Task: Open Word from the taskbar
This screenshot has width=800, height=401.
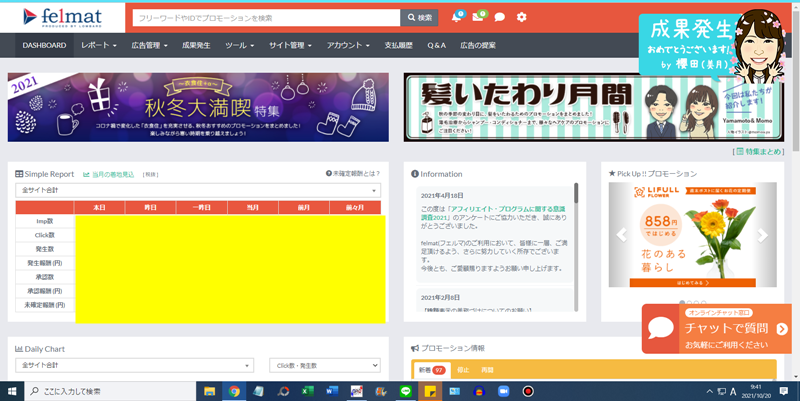Action: 332,391
